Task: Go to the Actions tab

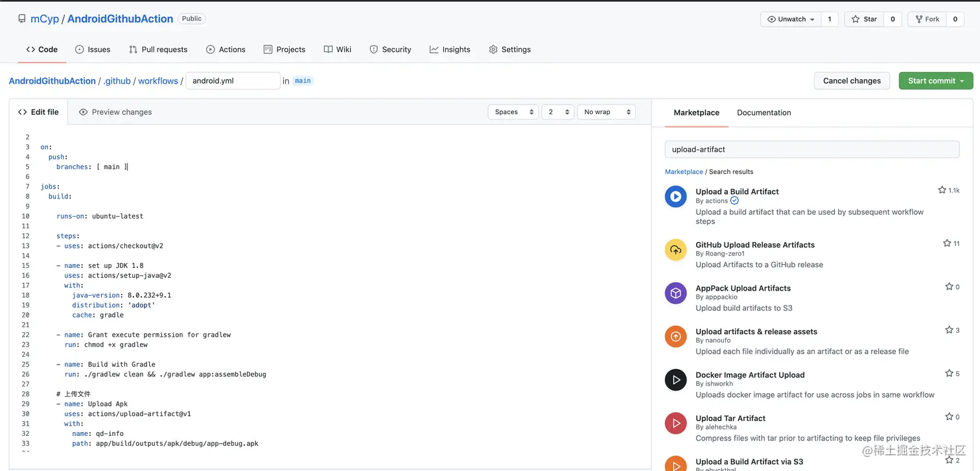Action: point(226,49)
